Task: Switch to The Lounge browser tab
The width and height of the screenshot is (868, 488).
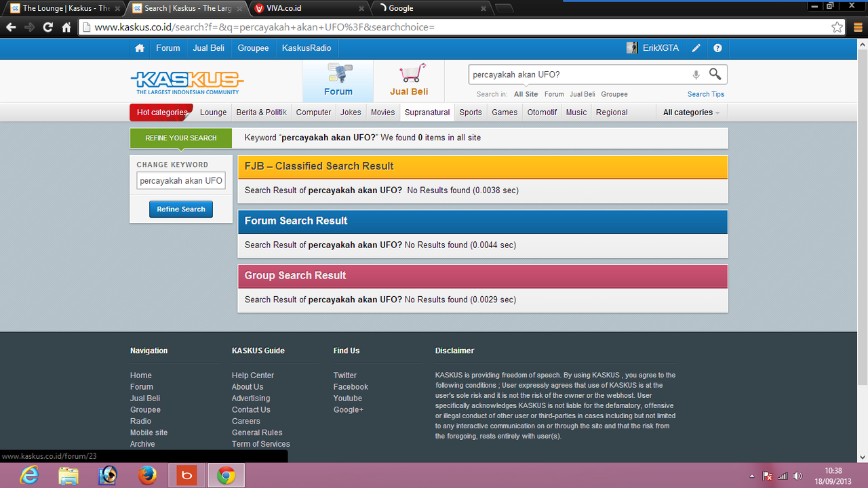Action: coord(64,8)
